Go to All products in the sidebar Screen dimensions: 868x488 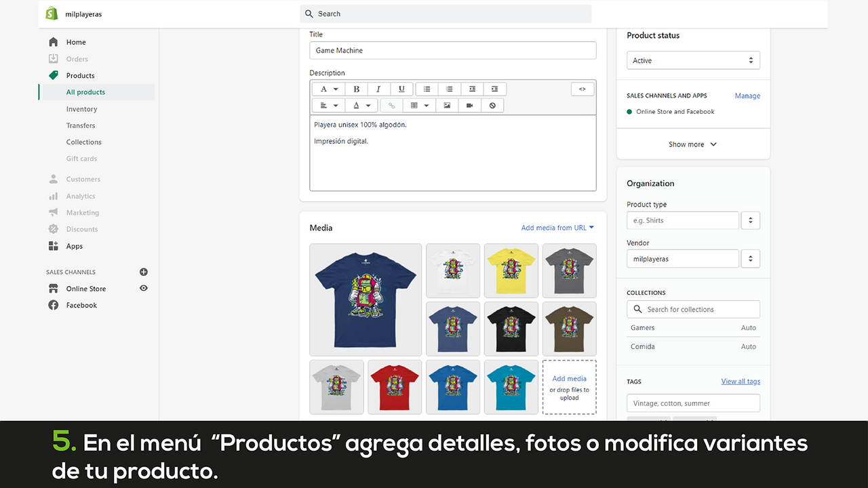coord(85,91)
